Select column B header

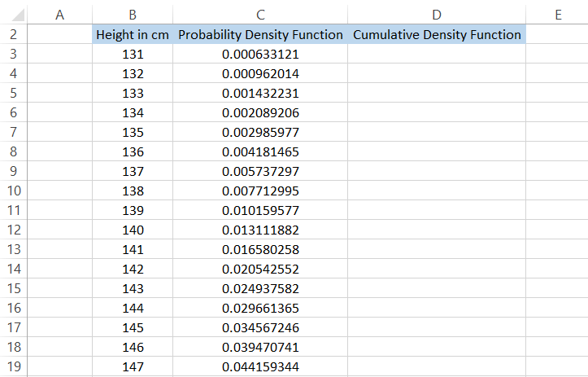pos(133,15)
